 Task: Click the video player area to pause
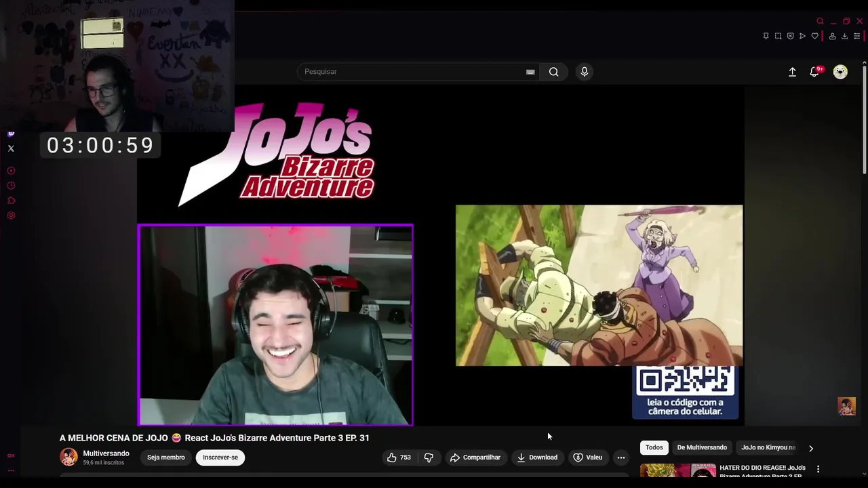tap(440, 256)
